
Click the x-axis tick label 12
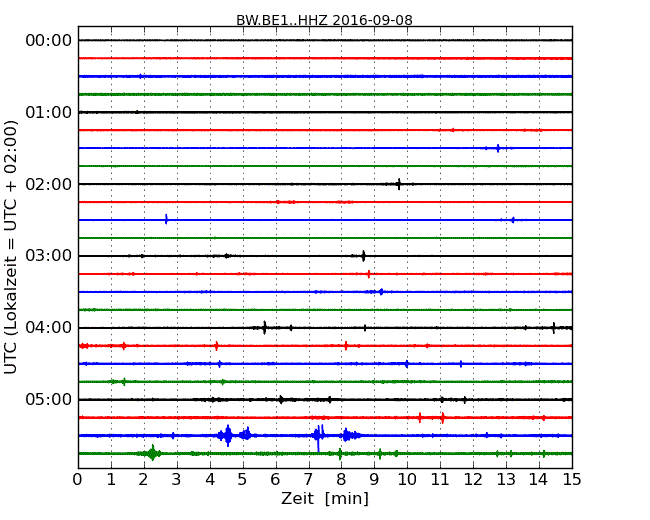pos(473,480)
